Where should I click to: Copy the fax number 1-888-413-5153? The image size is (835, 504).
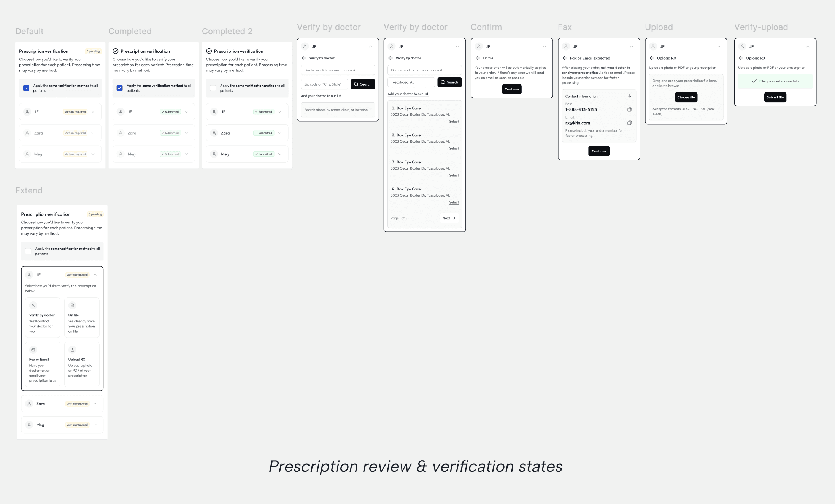tap(629, 109)
